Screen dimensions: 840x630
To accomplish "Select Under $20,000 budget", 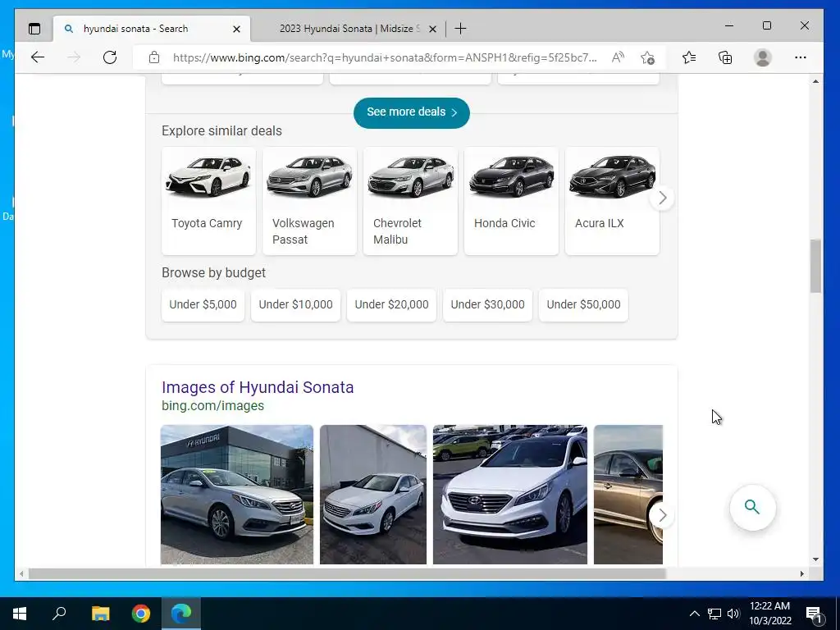I will pos(391,305).
